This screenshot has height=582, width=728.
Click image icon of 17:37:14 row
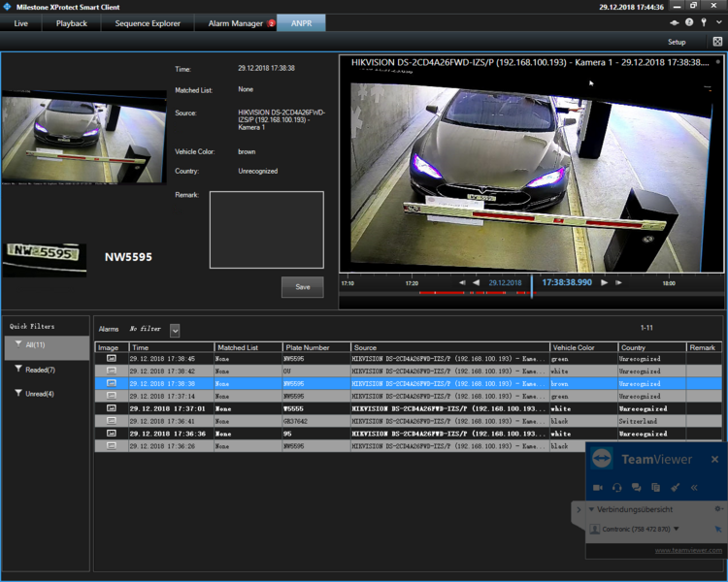[112, 396]
